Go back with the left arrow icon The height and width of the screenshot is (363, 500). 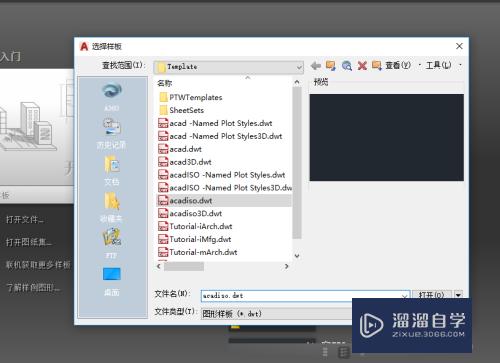coord(315,66)
